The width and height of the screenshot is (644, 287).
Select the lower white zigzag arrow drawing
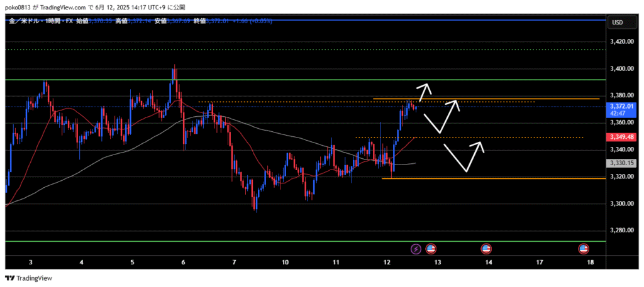click(x=465, y=156)
